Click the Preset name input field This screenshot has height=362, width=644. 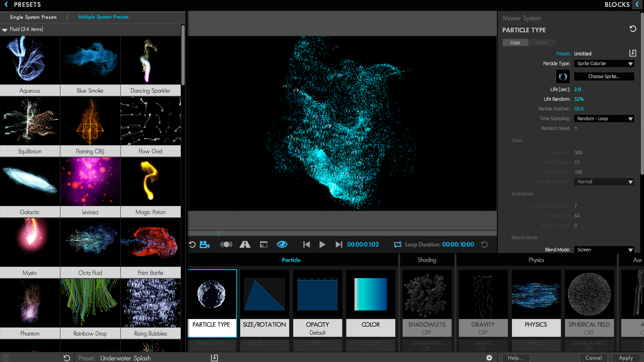tap(599, 54)
